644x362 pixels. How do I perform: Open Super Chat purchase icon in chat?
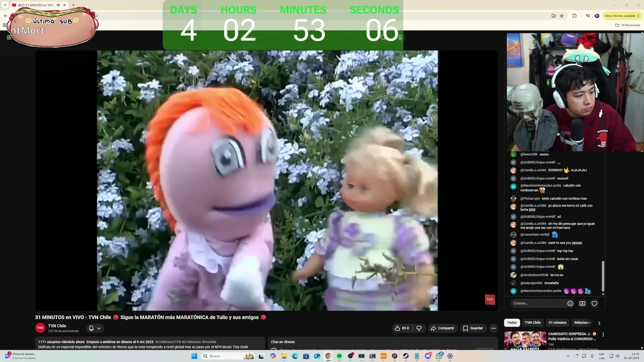pyautogui.click(x=582, y=303)
